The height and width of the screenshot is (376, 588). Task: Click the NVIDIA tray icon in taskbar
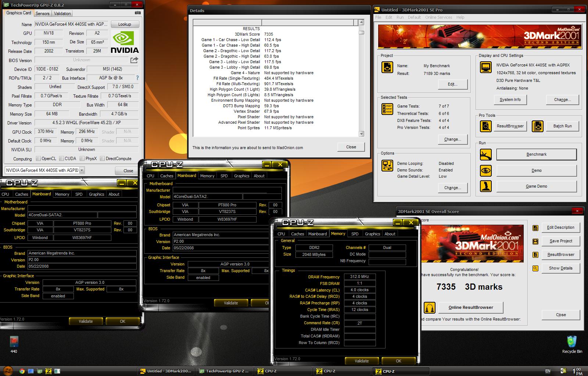click(563, 371)
